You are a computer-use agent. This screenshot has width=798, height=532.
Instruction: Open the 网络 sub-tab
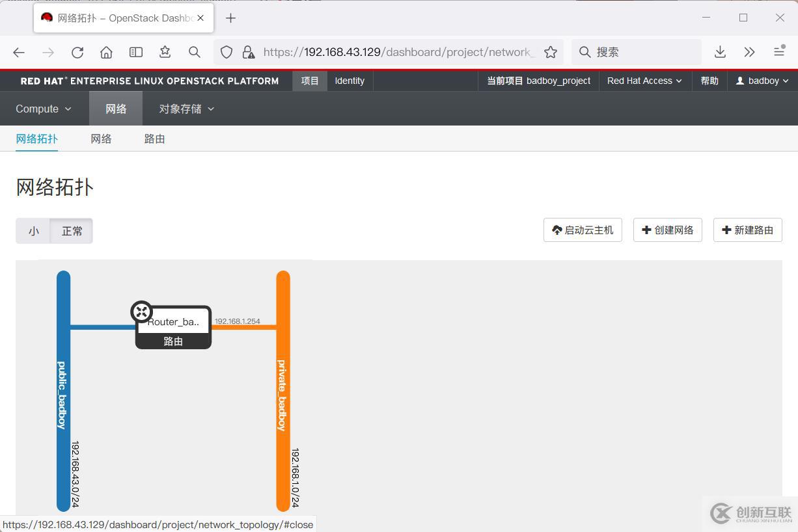coord(101,139)
